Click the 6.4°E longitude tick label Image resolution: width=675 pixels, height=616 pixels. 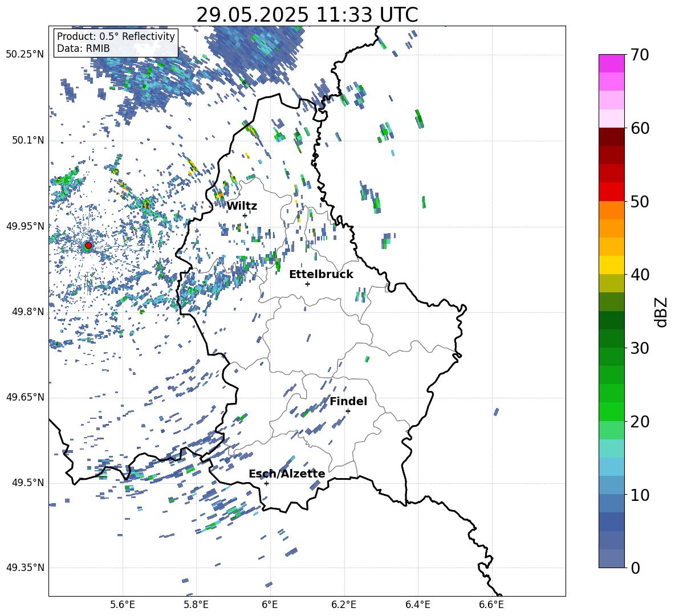pyautogui.click(x=417, y=605)
